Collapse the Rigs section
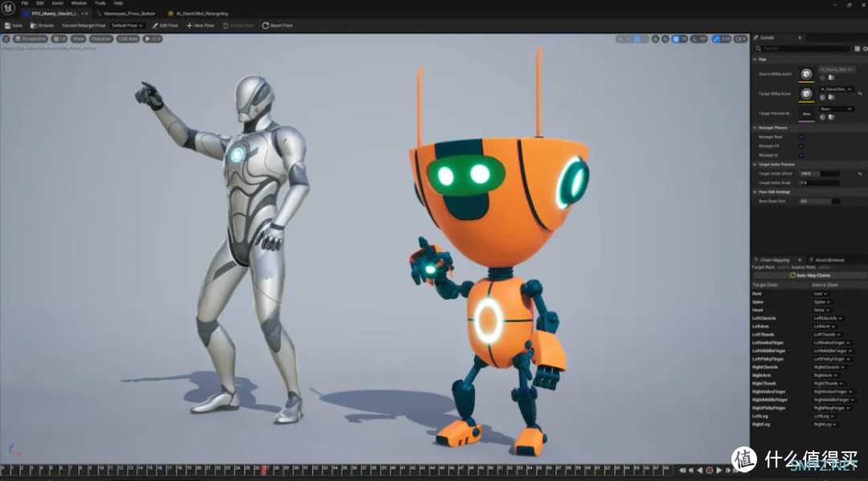 (755, 59)
